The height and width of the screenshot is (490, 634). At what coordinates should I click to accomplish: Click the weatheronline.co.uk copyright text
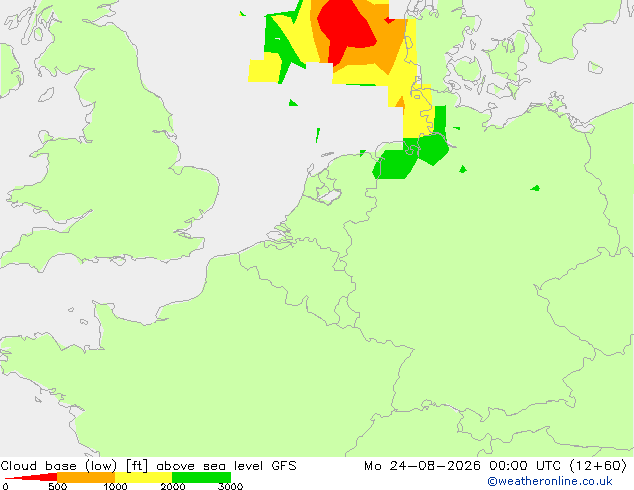[x=550, y=481]
